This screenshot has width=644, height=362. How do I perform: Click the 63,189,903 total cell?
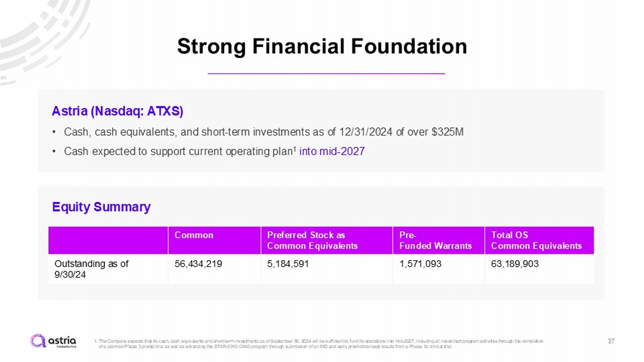(x=515, y=264)
